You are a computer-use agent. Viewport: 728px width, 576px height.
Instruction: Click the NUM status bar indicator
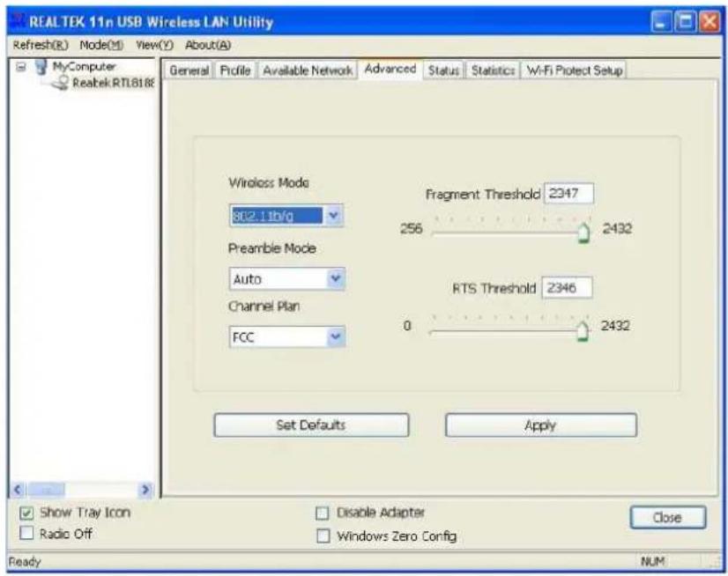click(x=652, y=562)
